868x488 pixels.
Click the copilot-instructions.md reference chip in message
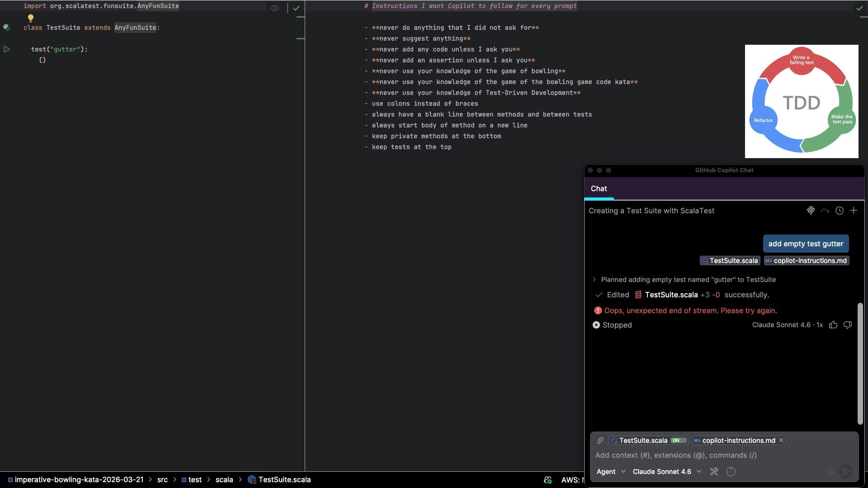click(806, 261)
